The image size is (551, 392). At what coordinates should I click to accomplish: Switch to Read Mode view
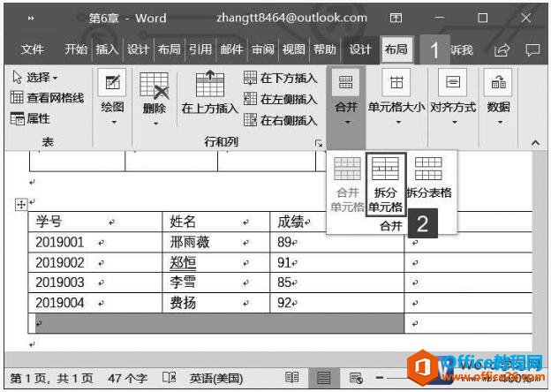(292, 378)
